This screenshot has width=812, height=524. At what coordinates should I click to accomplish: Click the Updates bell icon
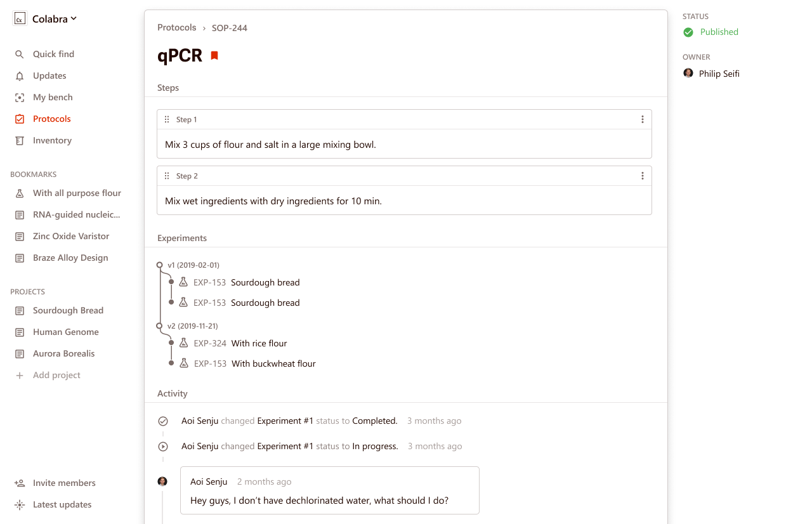[20, 76]
